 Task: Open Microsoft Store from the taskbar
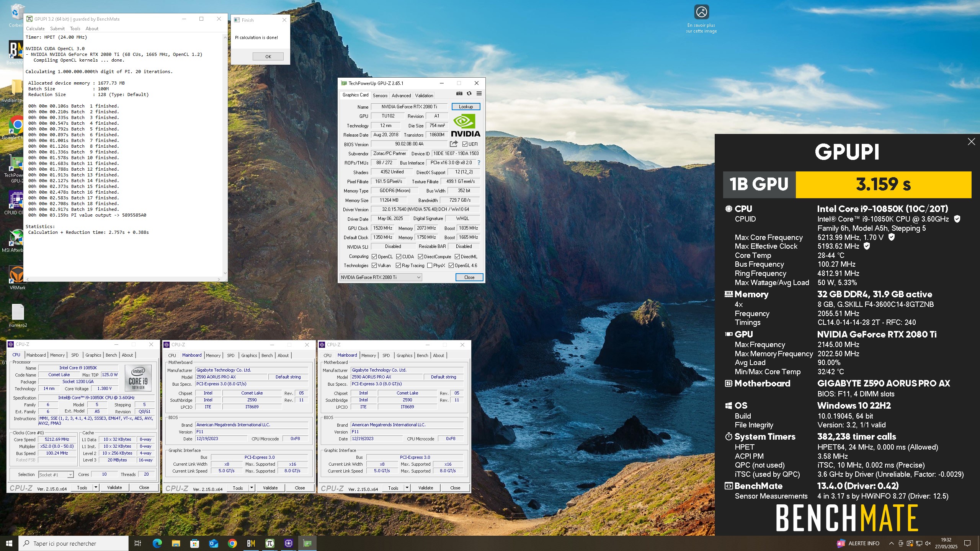[x=194, y=543]
